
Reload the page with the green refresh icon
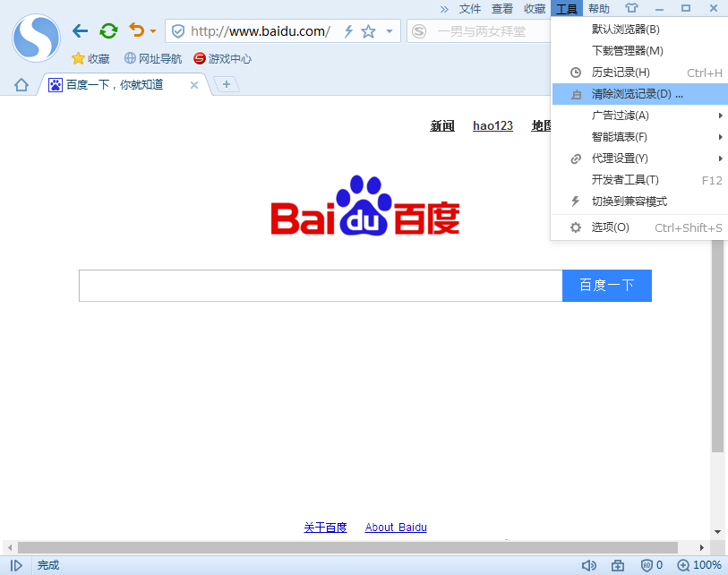point(108,31)
